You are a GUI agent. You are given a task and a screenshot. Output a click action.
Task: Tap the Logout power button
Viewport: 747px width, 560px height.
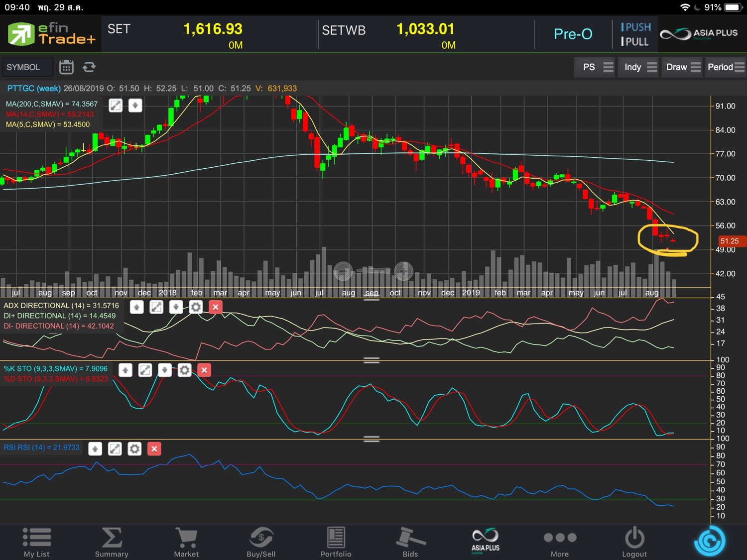click(634, 542)
